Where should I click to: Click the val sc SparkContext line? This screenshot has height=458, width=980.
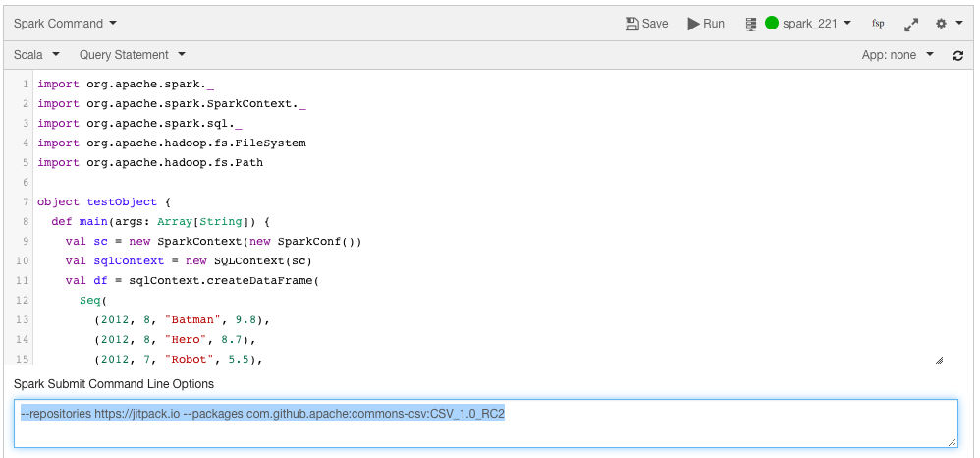(x=214, y=241)
